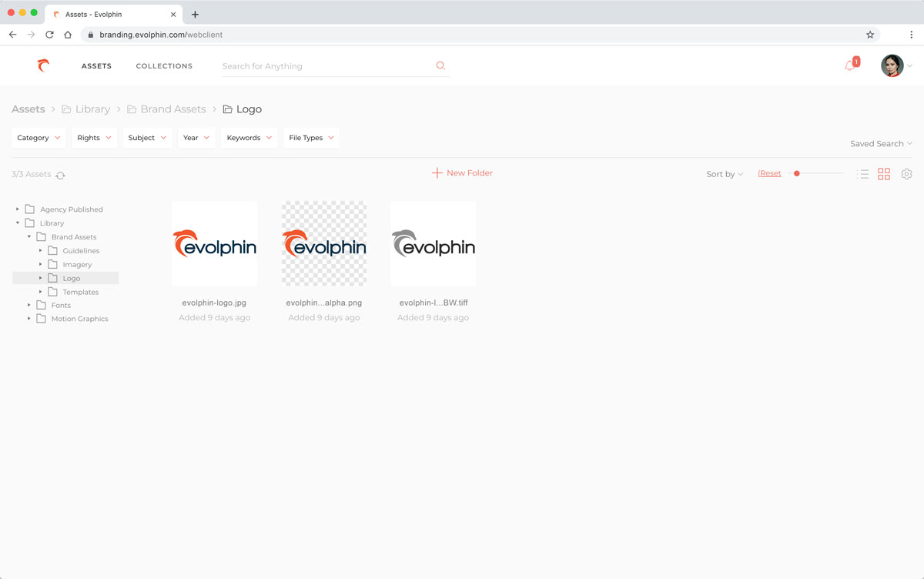Screen dimensions: 924x579
Task: Collapse the Library tree arrow
Action: 18,223
